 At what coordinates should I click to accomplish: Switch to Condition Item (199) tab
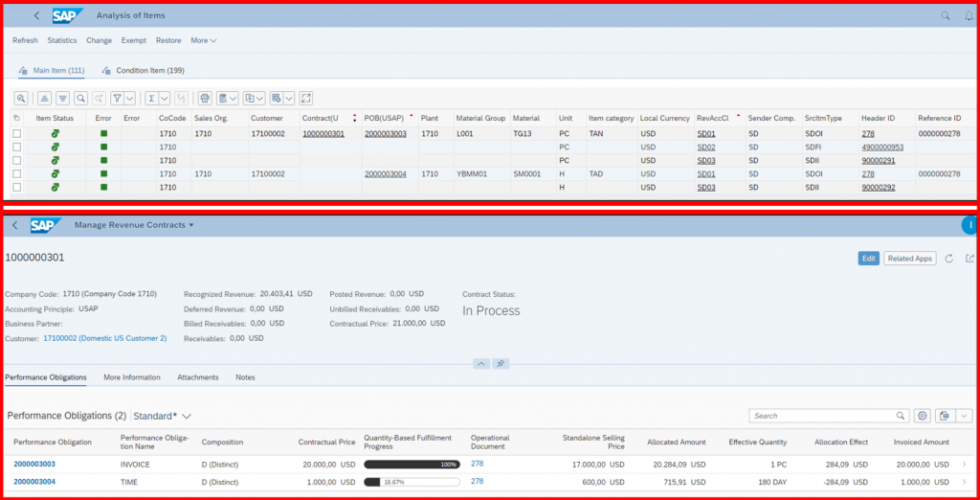144,70
